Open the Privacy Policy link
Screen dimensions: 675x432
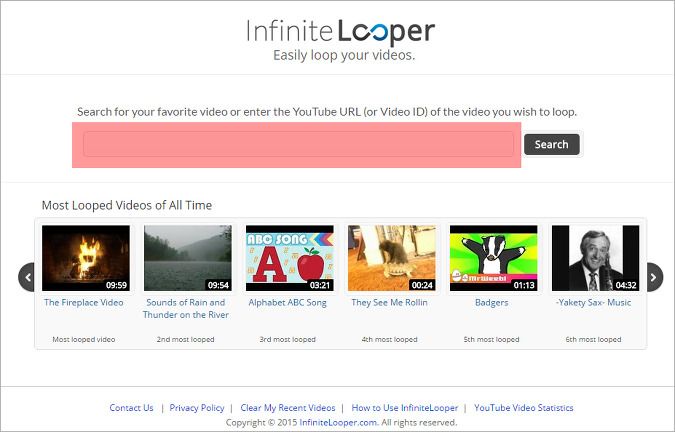[x=197, y=407]
